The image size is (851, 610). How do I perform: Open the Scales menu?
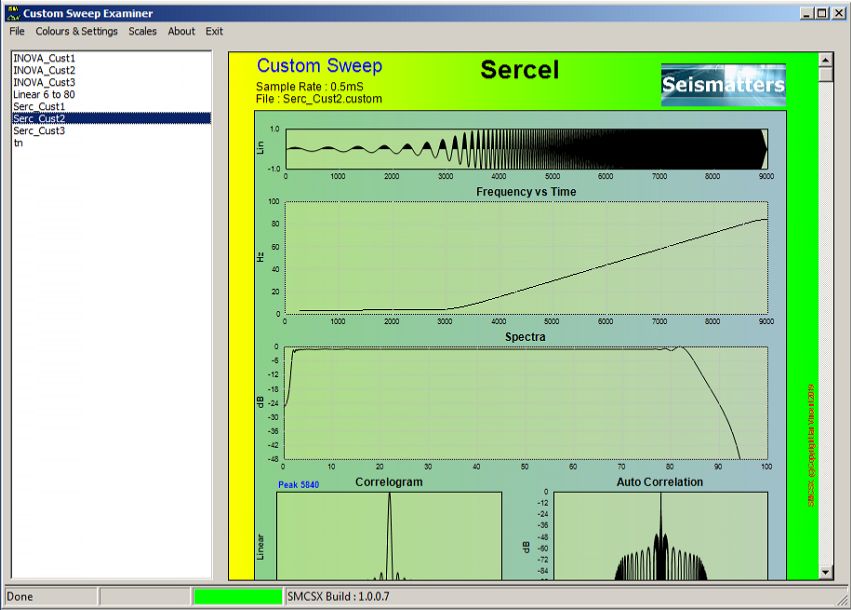point(142,31)
